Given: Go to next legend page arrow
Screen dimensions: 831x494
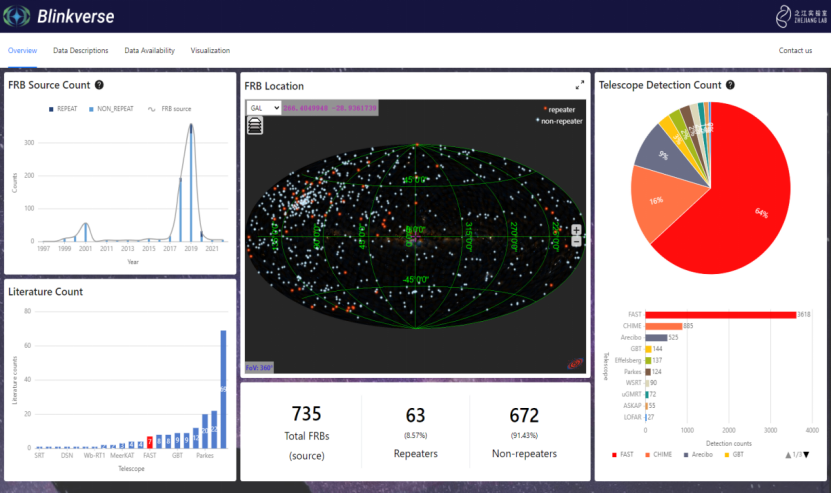Looking at the screenshot, I should (x=807, y=455).
